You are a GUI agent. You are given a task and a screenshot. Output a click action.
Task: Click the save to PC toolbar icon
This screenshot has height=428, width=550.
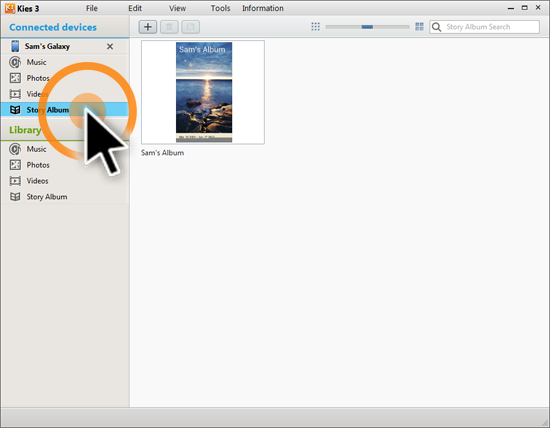pos(190,27)
